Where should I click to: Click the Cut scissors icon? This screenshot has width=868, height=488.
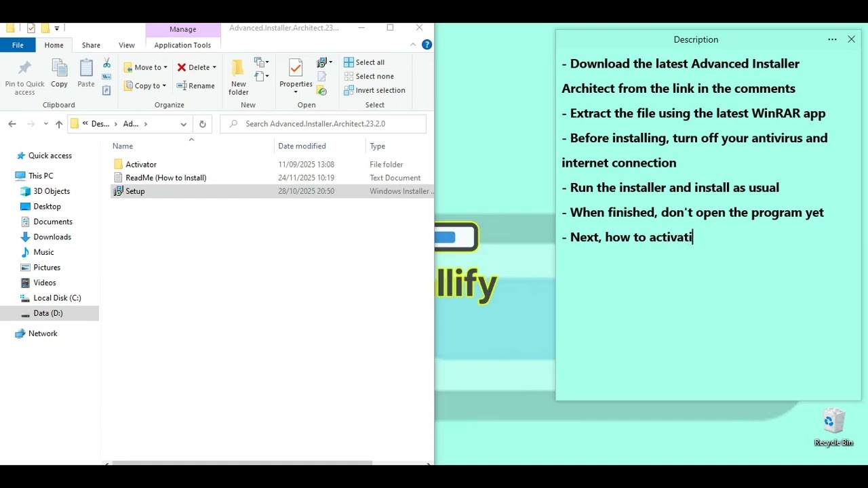[x=106, y=63]
